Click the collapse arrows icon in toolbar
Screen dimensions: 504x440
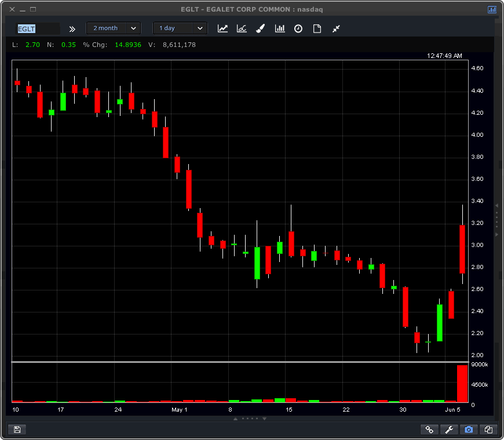[x=336, y=28]
